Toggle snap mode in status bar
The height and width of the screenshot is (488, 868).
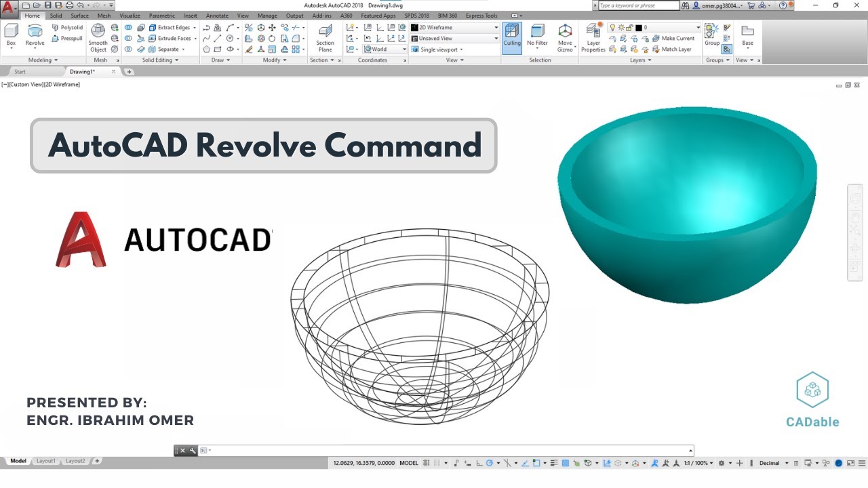pos(437,463)
